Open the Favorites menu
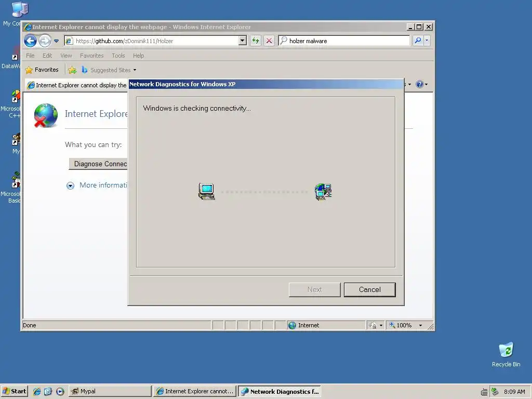Image resolution: width=532 pixels, height=399 pixels. (91, 56)
